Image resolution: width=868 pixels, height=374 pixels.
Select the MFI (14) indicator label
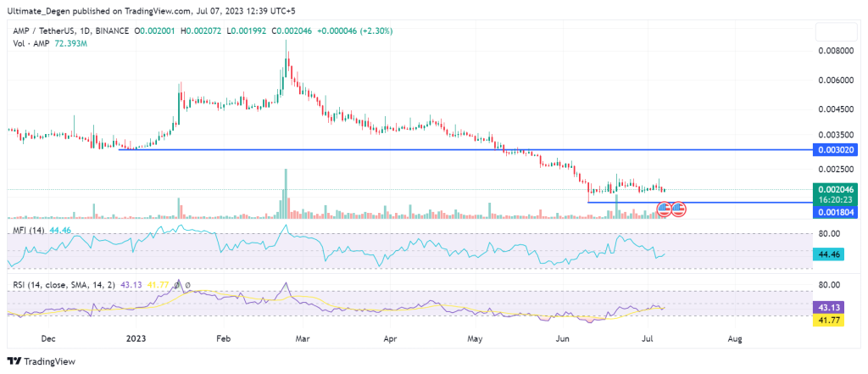[x=30, y=231]
